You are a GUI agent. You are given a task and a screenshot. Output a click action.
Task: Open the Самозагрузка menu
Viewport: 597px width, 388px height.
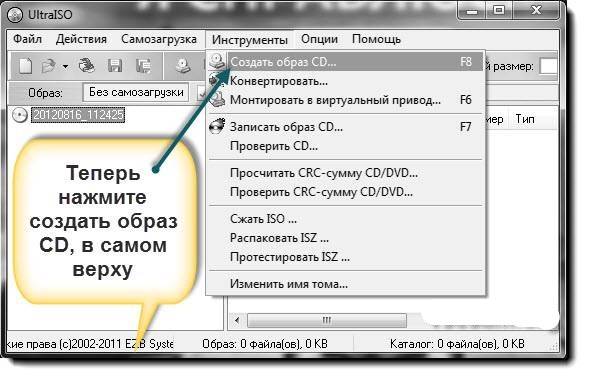(159, 39)
